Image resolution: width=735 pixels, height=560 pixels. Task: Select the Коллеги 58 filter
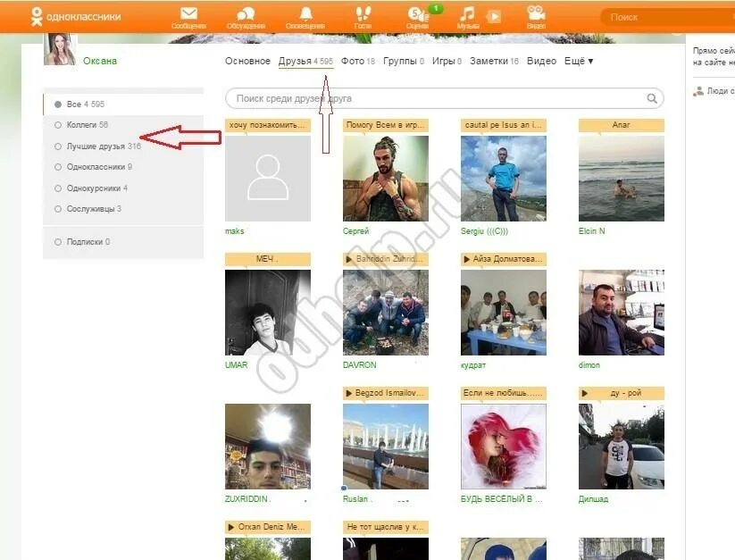click(x=123, y=125)
